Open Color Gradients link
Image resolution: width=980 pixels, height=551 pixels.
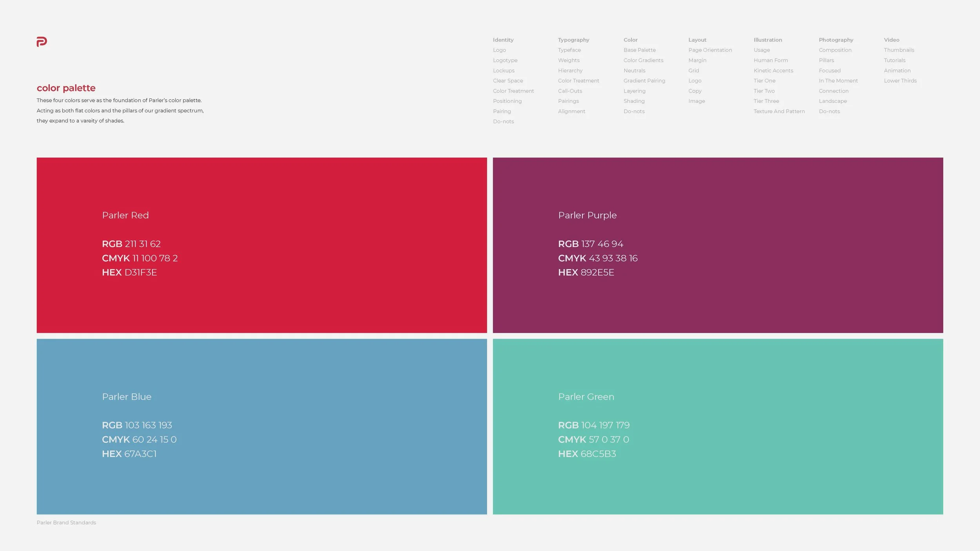tap(643, 60)
